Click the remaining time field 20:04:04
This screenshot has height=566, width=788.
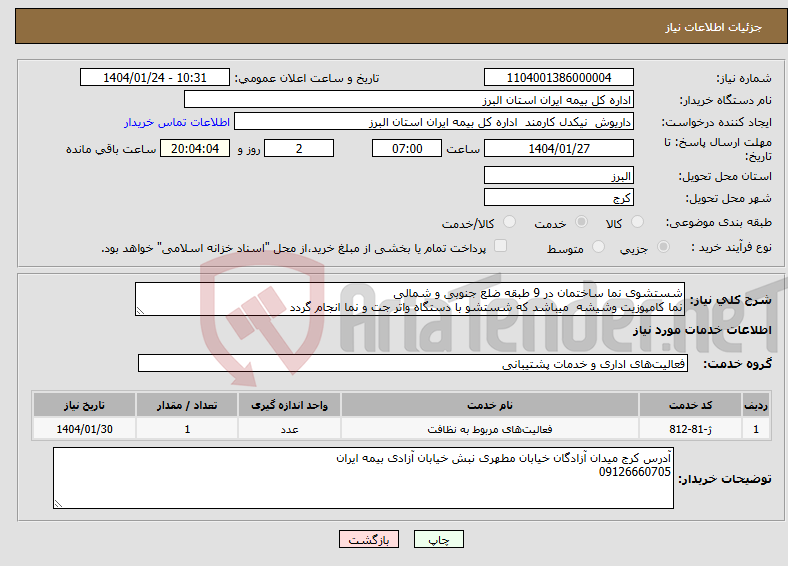click(195, 148)
